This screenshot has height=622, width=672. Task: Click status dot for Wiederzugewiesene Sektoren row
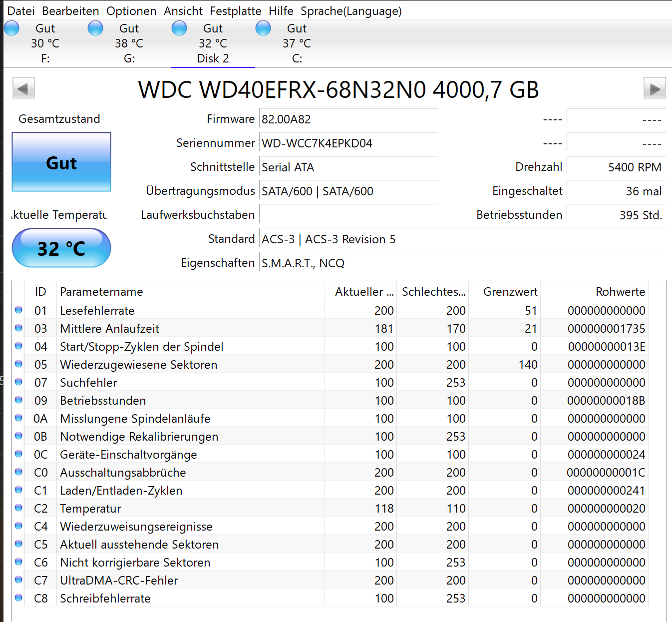[18, 364]
